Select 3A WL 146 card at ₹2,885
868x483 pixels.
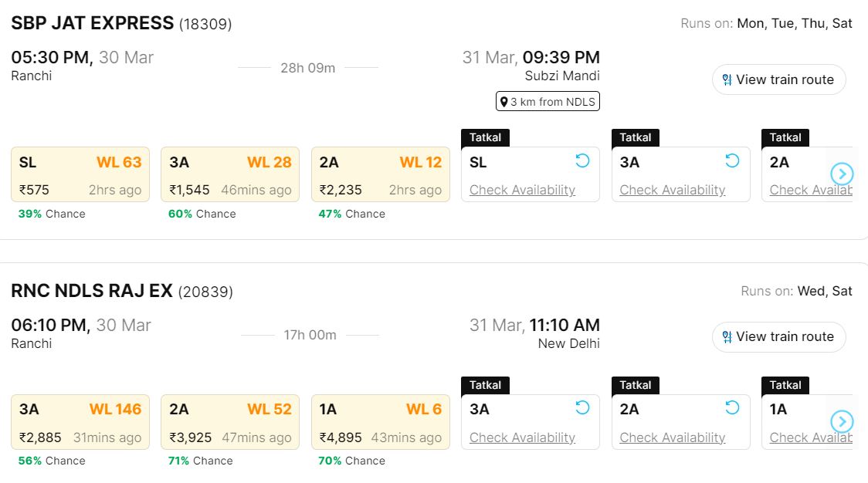pos(80,422)
